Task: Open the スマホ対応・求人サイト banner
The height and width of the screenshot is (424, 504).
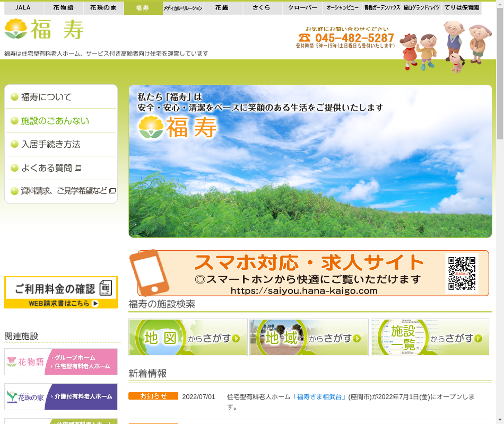Action: point(309,273)
